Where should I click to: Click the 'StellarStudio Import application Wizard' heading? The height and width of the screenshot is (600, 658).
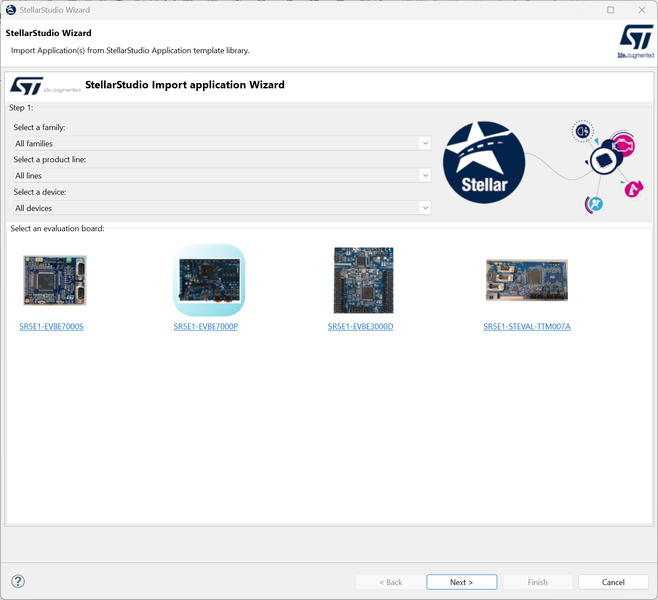coord(185,85)
